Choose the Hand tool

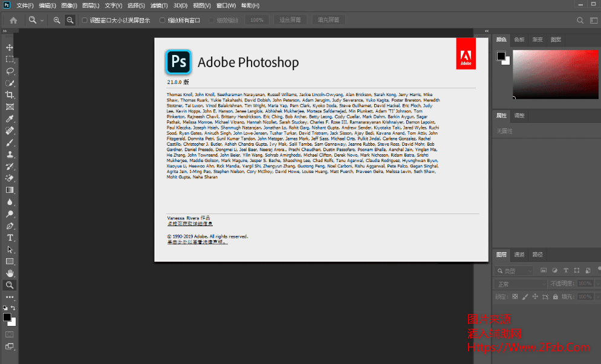(10, 273)
